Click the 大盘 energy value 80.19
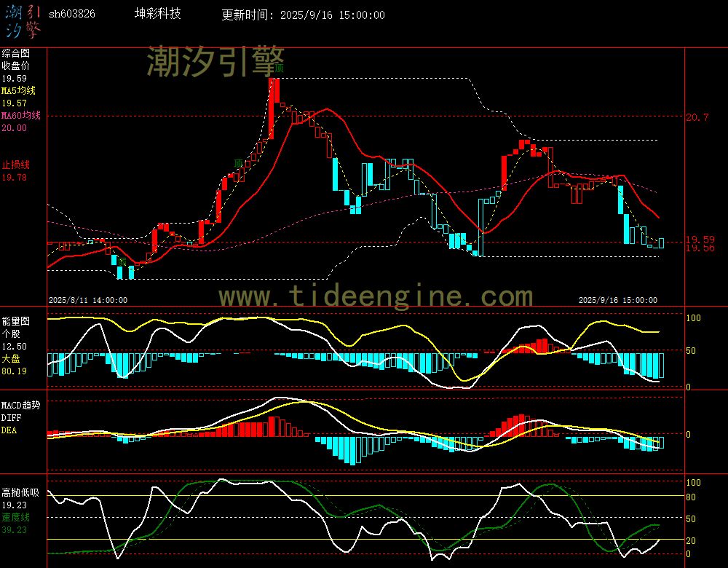Viewport: 728px width, 568px height. pos(14,371)
